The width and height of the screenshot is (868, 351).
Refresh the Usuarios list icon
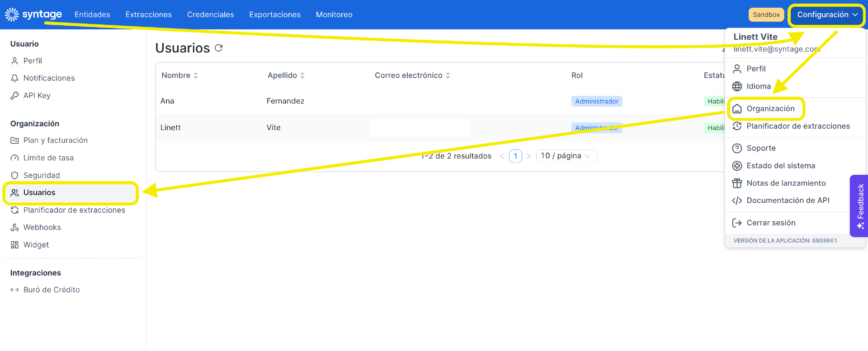(x=219, y=48)
